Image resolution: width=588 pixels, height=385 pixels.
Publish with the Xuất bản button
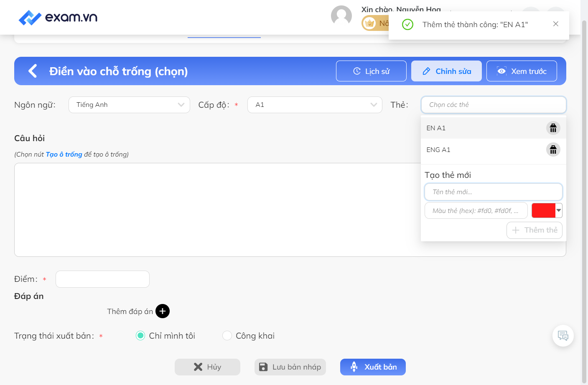coord(373,367)
